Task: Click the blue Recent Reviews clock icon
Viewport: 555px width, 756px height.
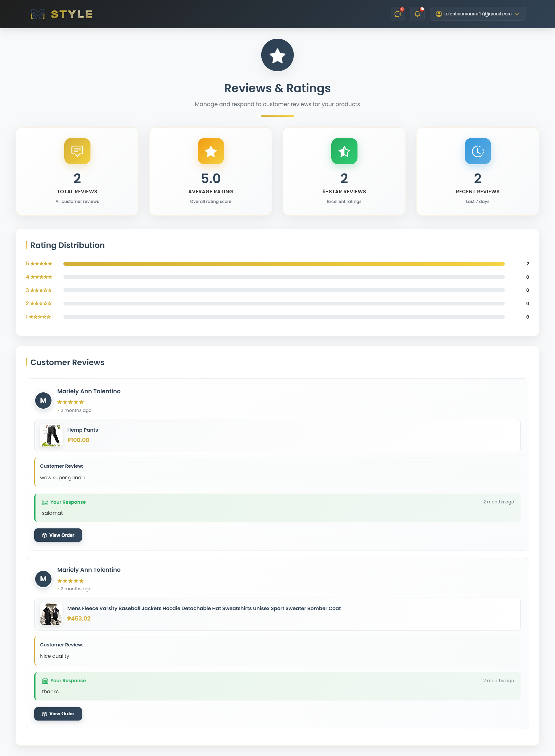Action: tap(477, 151)
